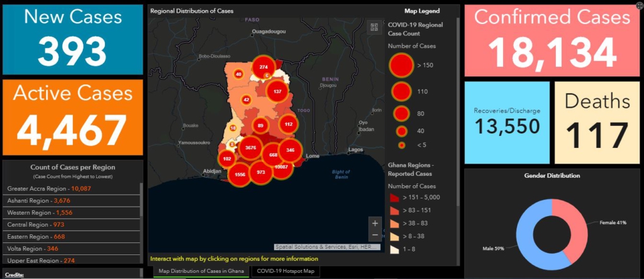
Task: Select the 274 cases marker in north
Action: pos(264,67)
